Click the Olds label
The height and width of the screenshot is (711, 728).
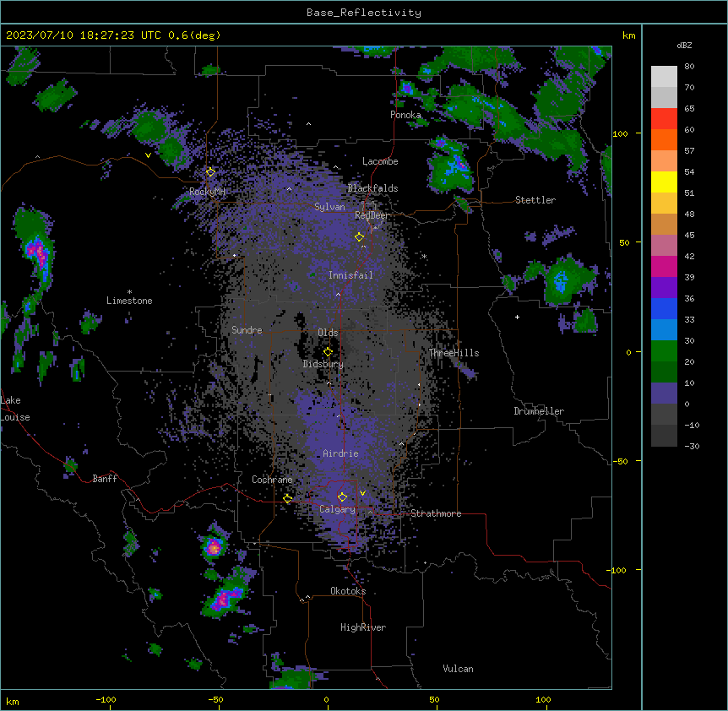[x=328, y=333]
